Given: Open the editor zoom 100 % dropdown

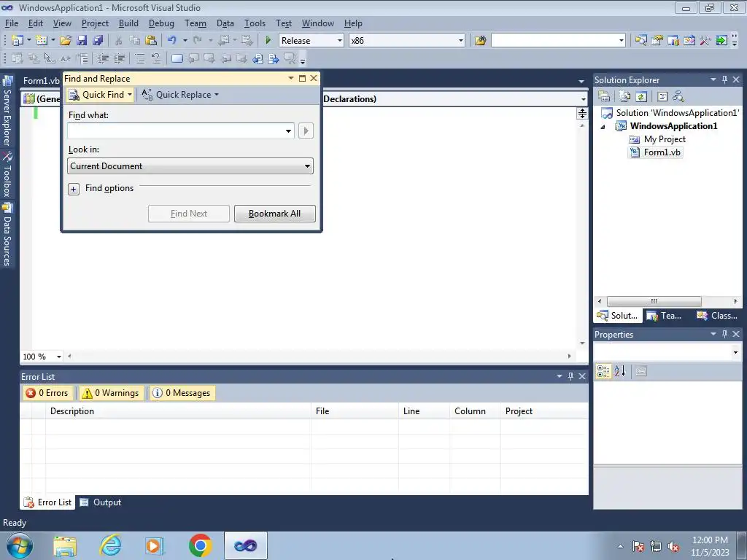Looking at the screenshot, I should click(x=59, y=357).
